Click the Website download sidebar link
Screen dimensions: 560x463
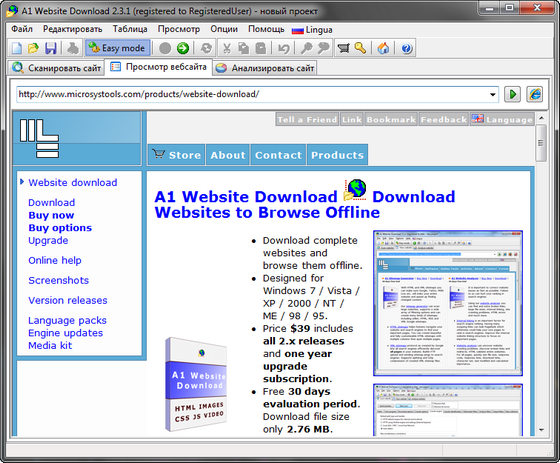72,183
